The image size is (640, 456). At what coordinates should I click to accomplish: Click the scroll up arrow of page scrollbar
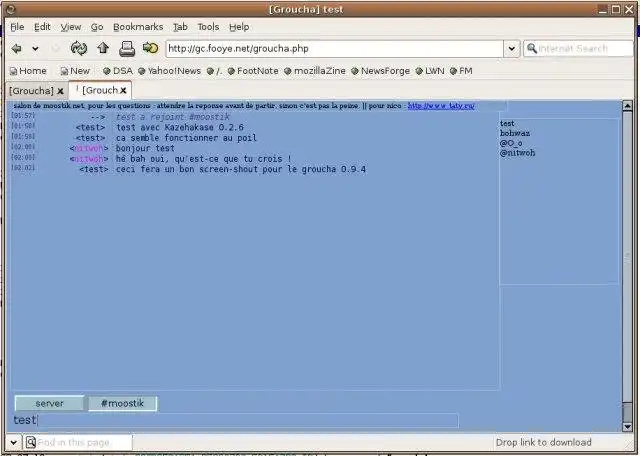pyautogui.click(x=627, y=106)
